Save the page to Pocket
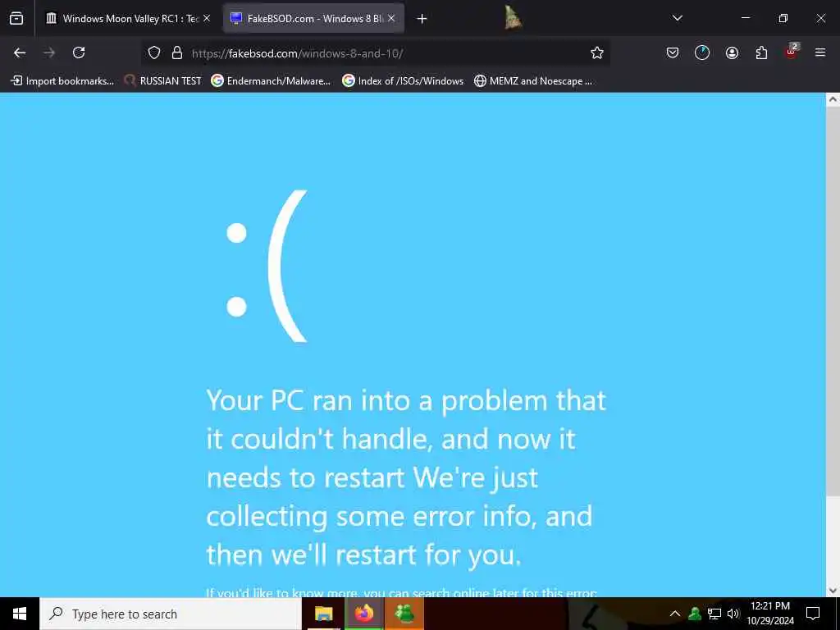This screenshot has width=840, height=630. coord(673,52)
